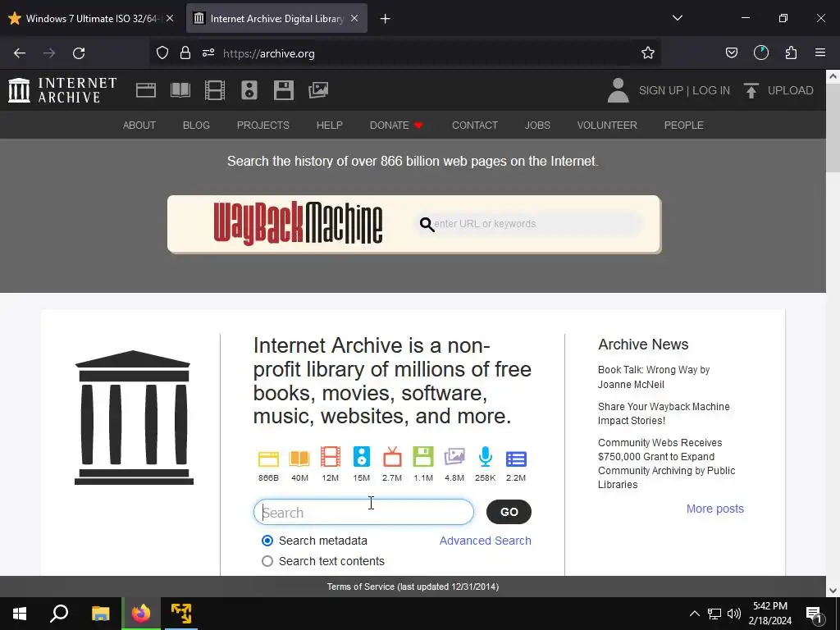Switch to the Windows 7 Ultimate ISO tab
Viewport: 840px width, 630px height.
(x=92, y=19)
